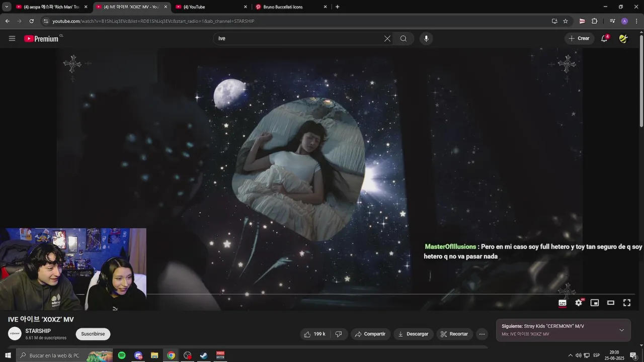The width and height of the screenshot is (644, 362).
Task: Open the red extension icon in Chrome toolbar
Action: click(582, 21)
